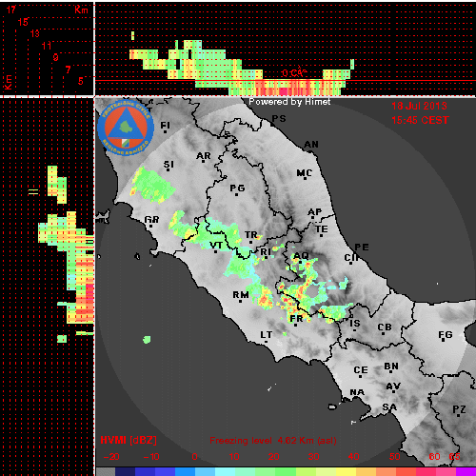476x476 pixels.
Task: Select the time '15:45 CEST'
Action: tap(420, 120)
